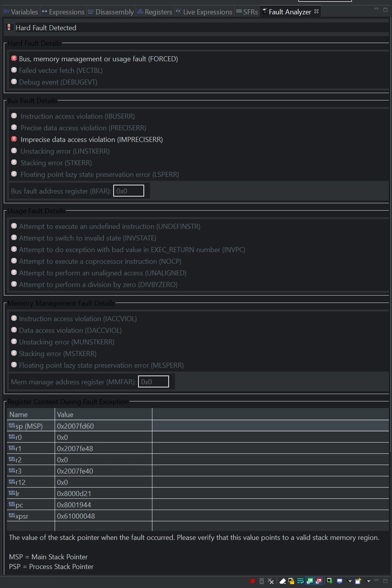Click the r3 value 0x2007fe40
The image size is (392, 588).
[75, 471]
